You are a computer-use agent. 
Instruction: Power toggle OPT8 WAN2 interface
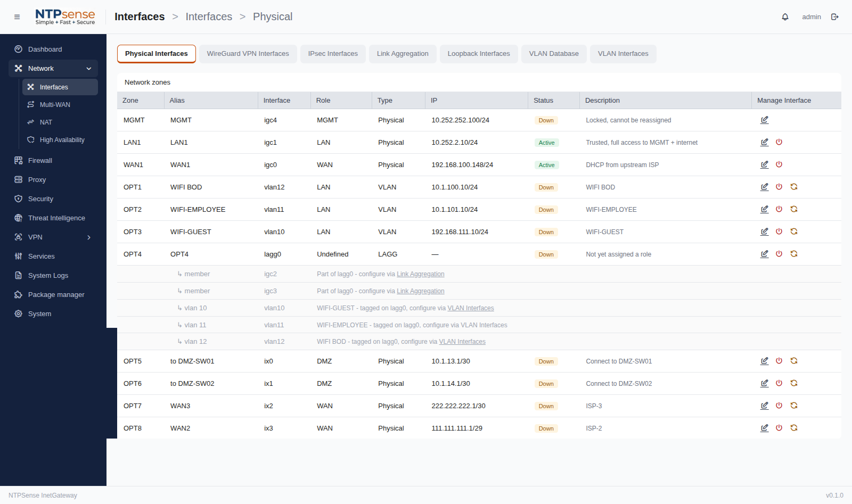tap(779, 428)
